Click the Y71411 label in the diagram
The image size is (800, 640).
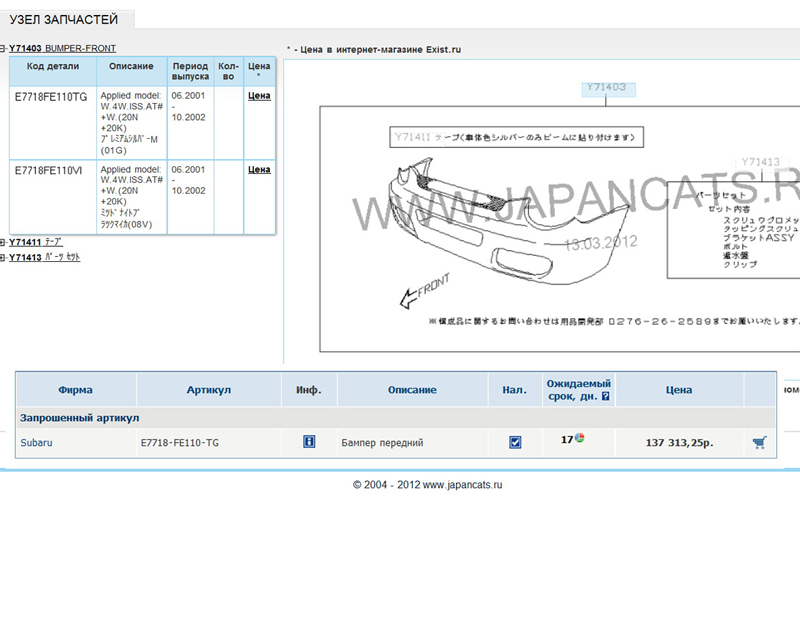pos(413,137)
